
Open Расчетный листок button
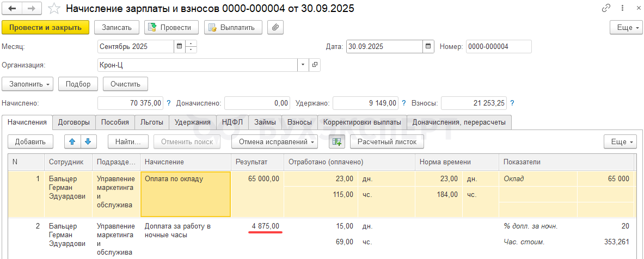click(x=387, y=142)
